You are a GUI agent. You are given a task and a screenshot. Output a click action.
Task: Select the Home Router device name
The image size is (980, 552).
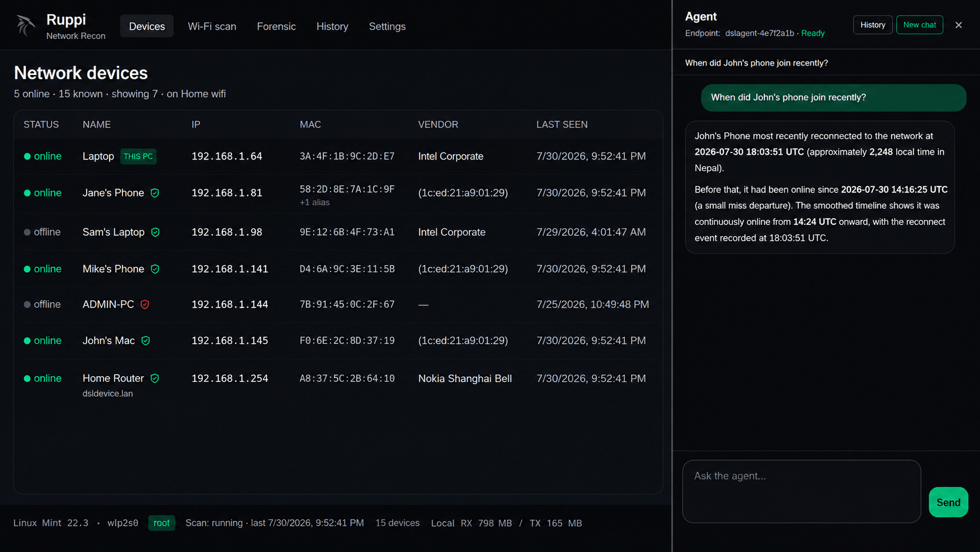click(113, 378)
